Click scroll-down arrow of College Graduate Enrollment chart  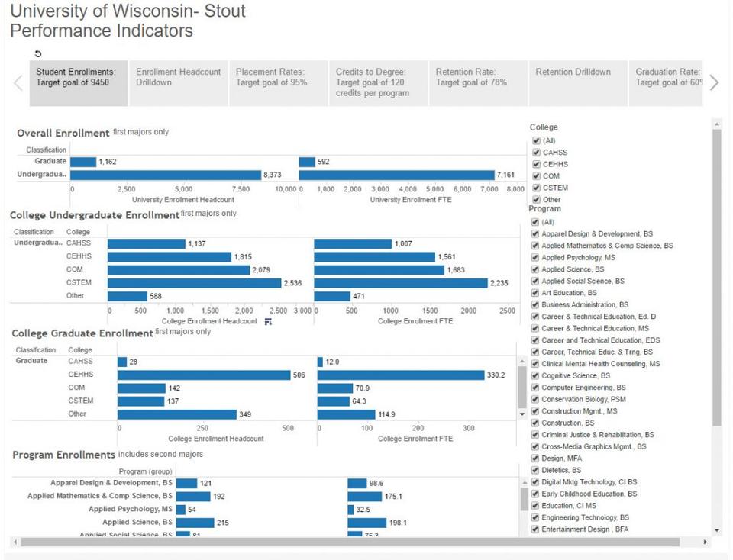(x=522, y=414)
